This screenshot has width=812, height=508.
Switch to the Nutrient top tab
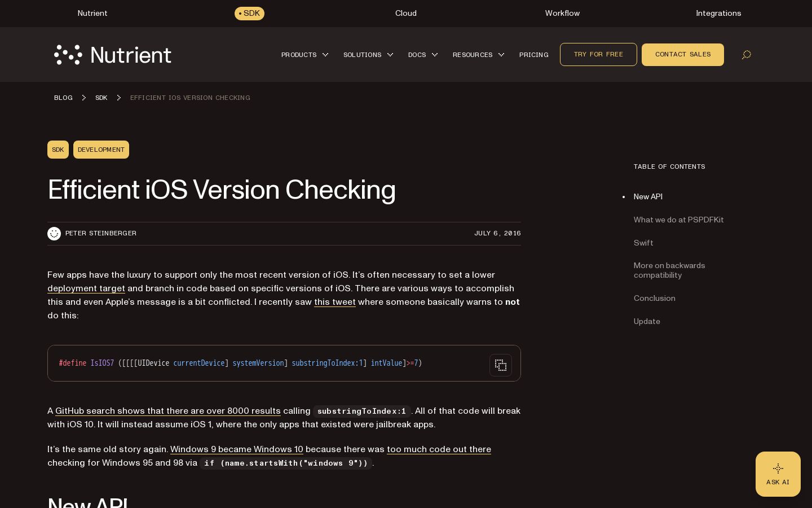pyautogui.click(x=92, y=13)
